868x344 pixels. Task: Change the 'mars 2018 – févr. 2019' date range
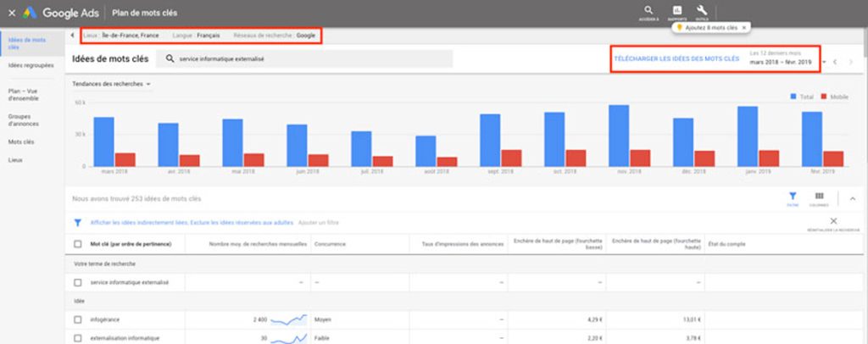tap(781, 63)
